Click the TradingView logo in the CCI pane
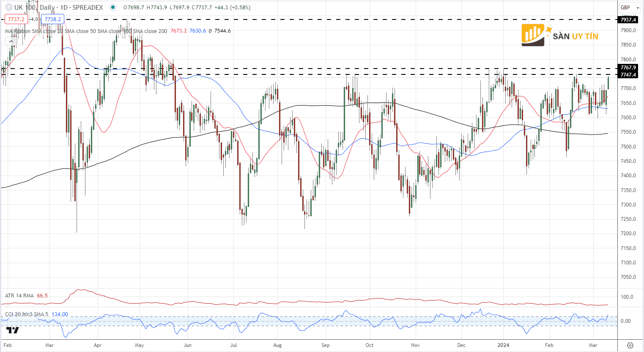 (x=13, y=330)
